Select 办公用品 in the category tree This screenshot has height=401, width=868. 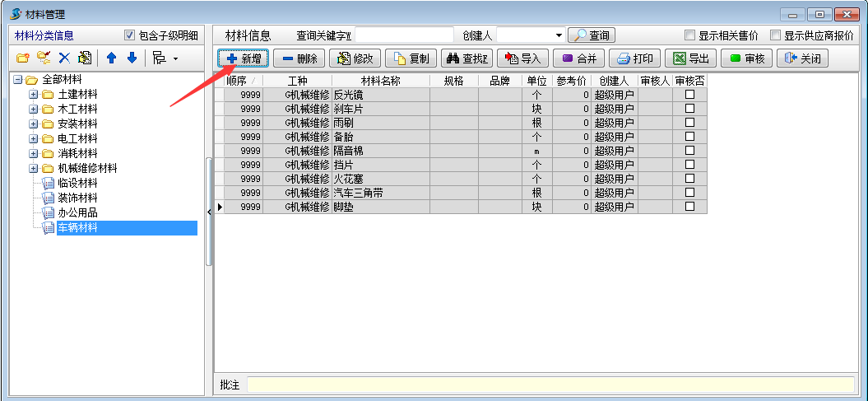point(77,212)
